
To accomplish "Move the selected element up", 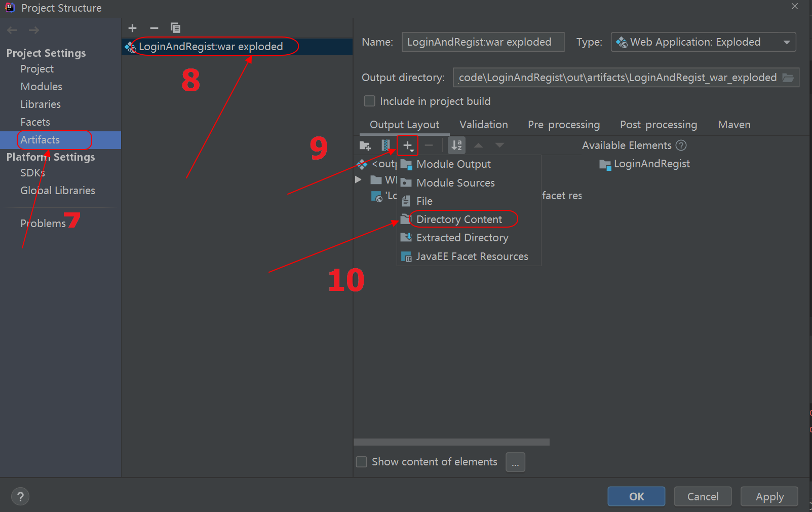I will click(478, 145).
